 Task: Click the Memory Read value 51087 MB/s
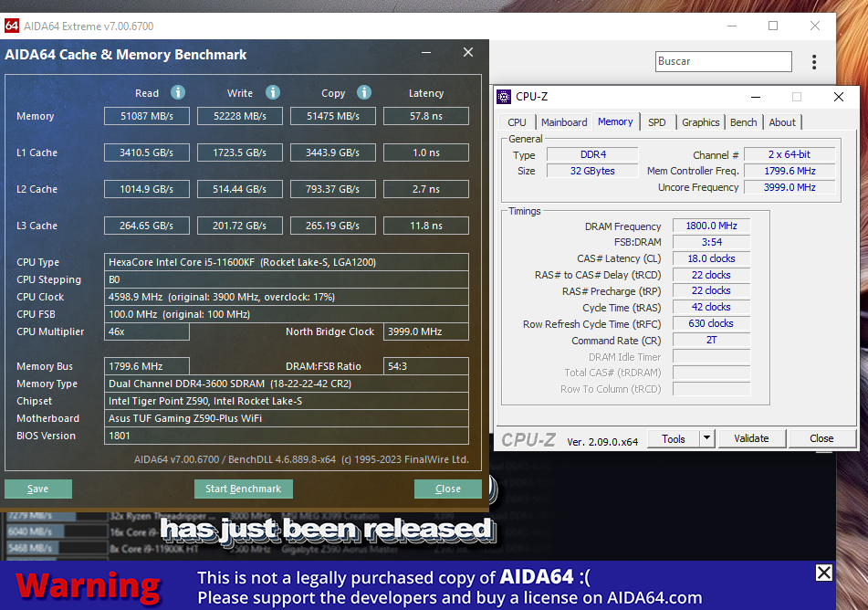pos(147,116)
